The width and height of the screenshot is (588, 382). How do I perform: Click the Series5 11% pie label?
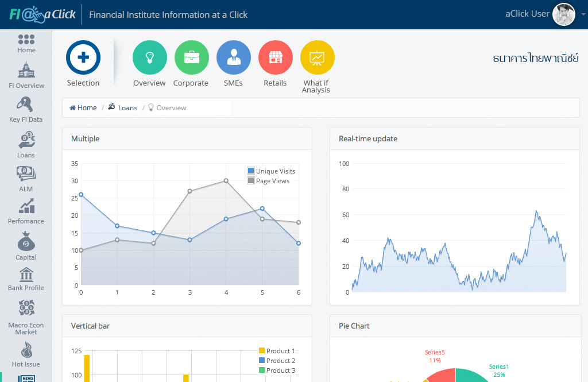coord(435,356)
